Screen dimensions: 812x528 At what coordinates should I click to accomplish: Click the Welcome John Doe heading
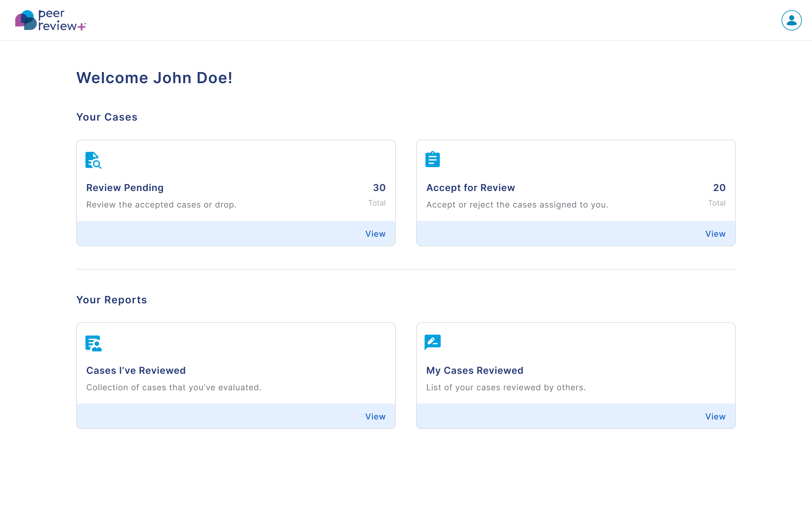pos(154,78)
